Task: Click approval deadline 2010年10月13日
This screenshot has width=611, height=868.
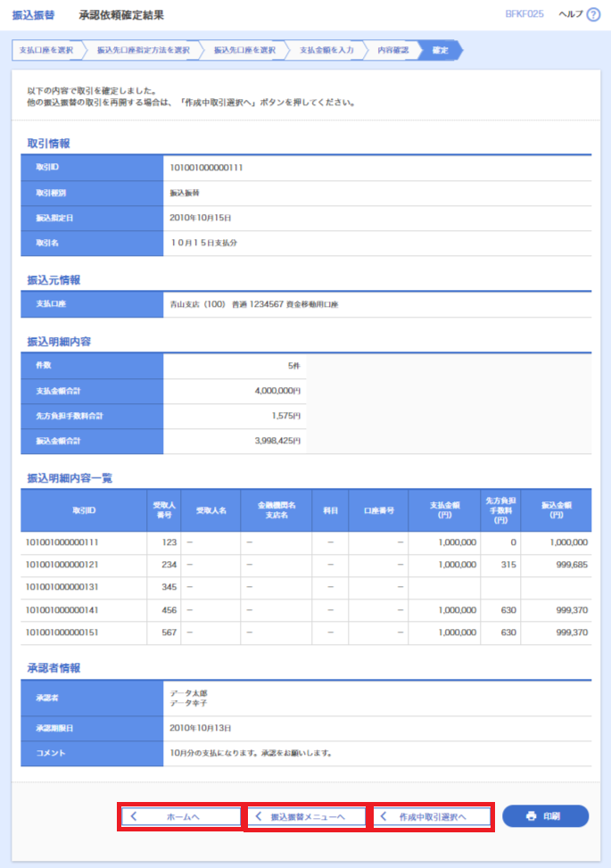Action: coord(201,728)
